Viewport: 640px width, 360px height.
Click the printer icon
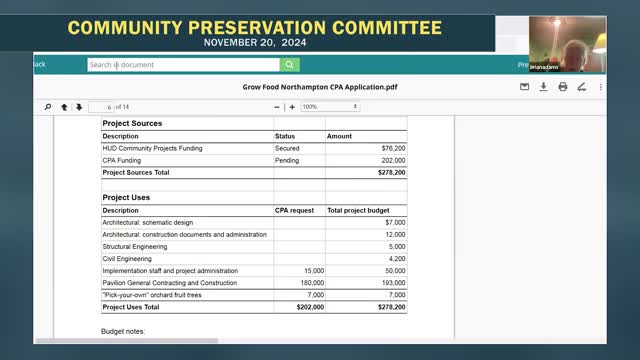[x=563, y=87]
